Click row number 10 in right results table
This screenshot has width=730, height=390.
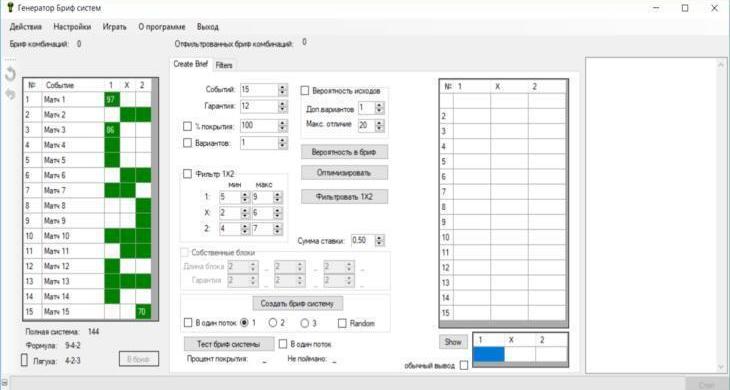click(446, 237)
